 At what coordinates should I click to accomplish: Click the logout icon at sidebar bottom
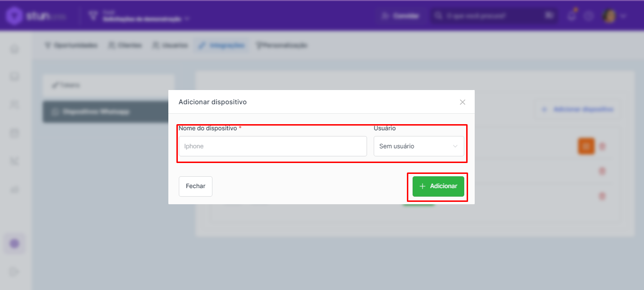point(15,272)
